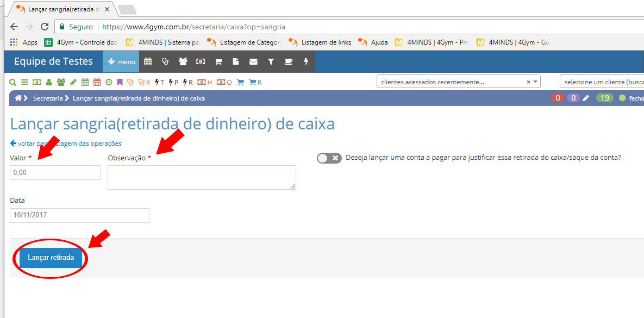644x318 pixels.
Task: Click the coffee cup icon in navbar
Action: 289,62
